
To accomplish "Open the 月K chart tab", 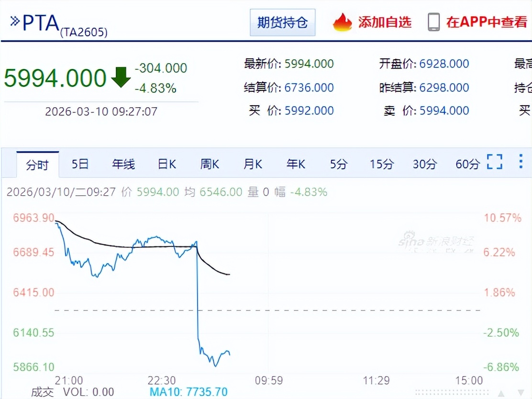I will [x=253, y=165].
